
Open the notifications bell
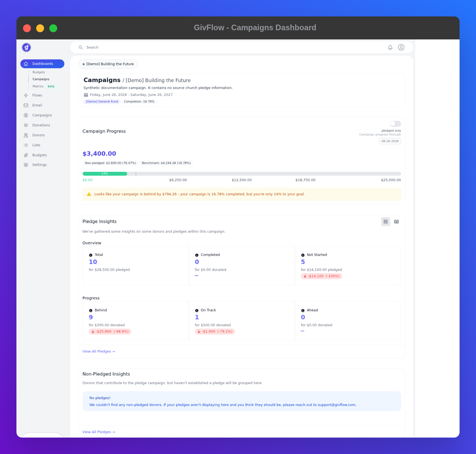[390, 47]
